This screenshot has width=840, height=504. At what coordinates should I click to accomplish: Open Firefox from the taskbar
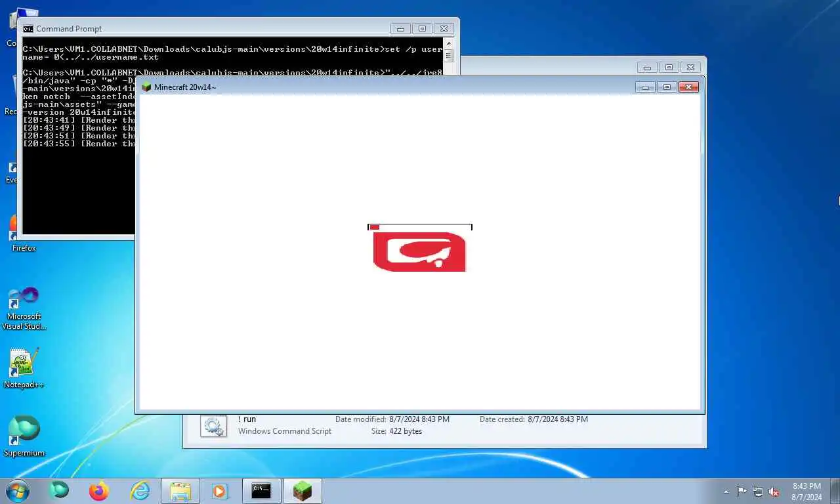[99, 491]
